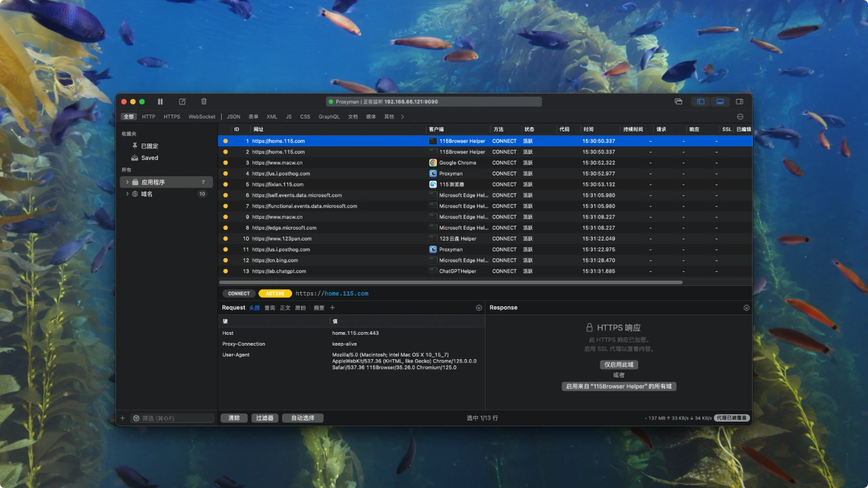Open the 过滤器 button
Viewport: 868px width, 488px height.
(x=264, y=418)
